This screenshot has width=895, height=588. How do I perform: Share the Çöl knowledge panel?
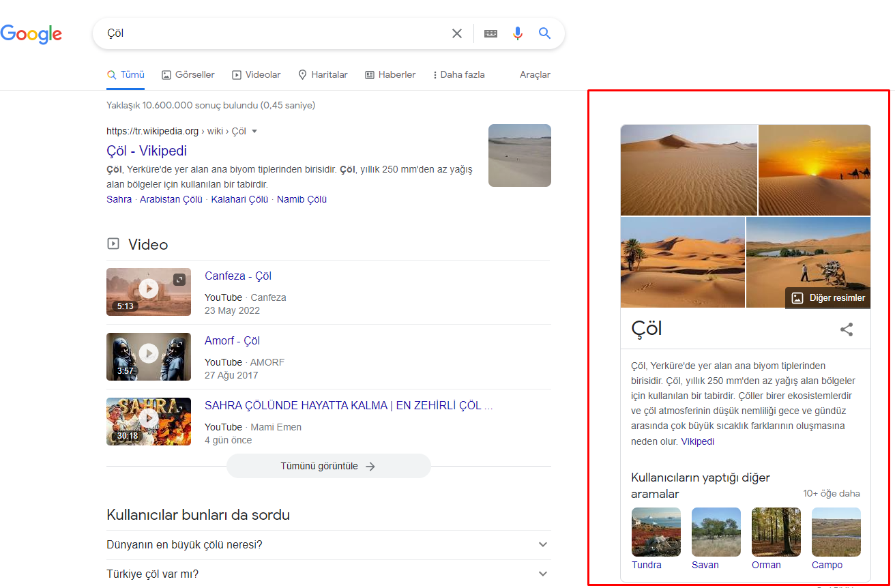(847, 329)
